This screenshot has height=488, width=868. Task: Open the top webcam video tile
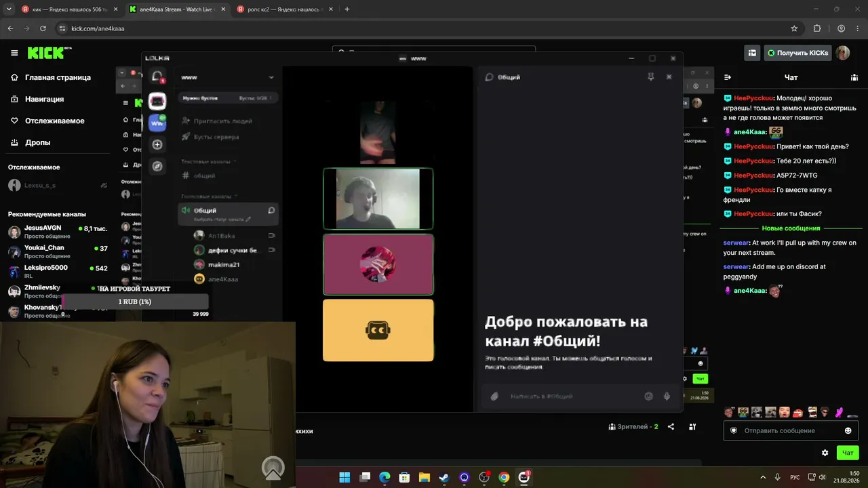tap(378, 133)
